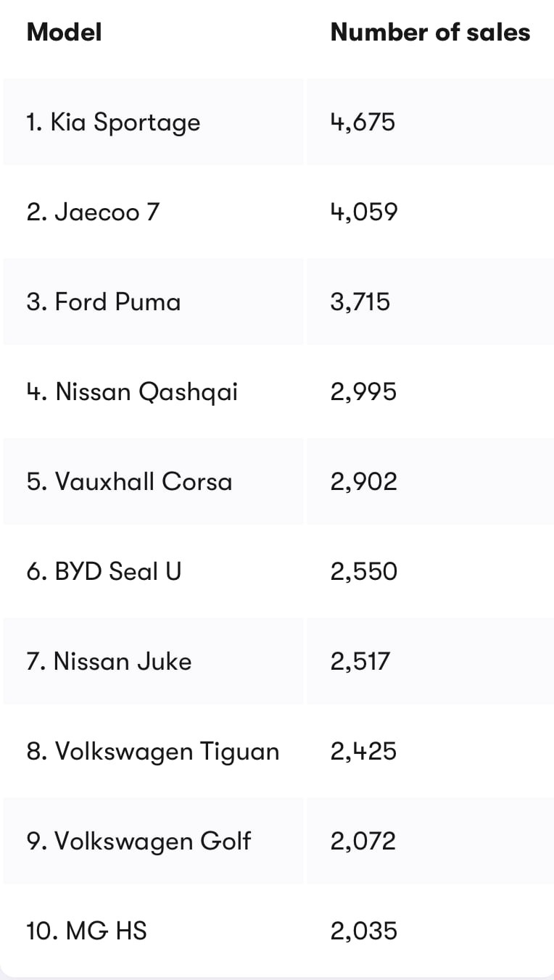Click the 4,059 sales value

(363, 212)
